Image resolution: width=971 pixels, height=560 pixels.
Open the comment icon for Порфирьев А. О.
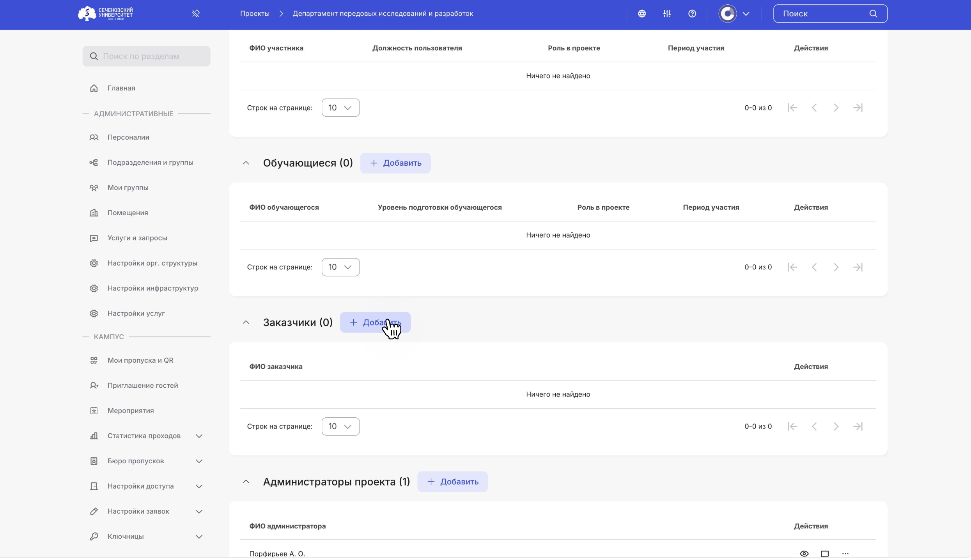coord(824,553)
